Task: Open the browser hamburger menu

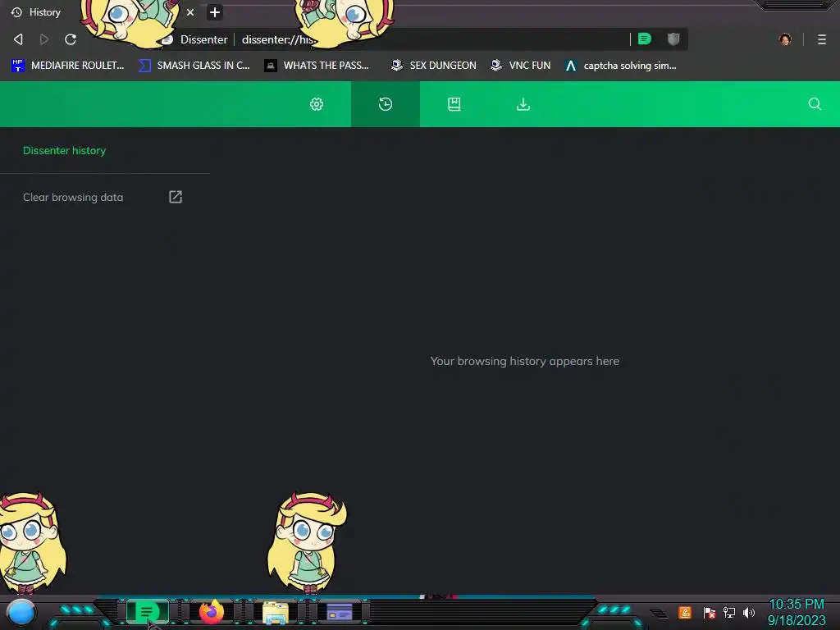Action: point(822,39)
